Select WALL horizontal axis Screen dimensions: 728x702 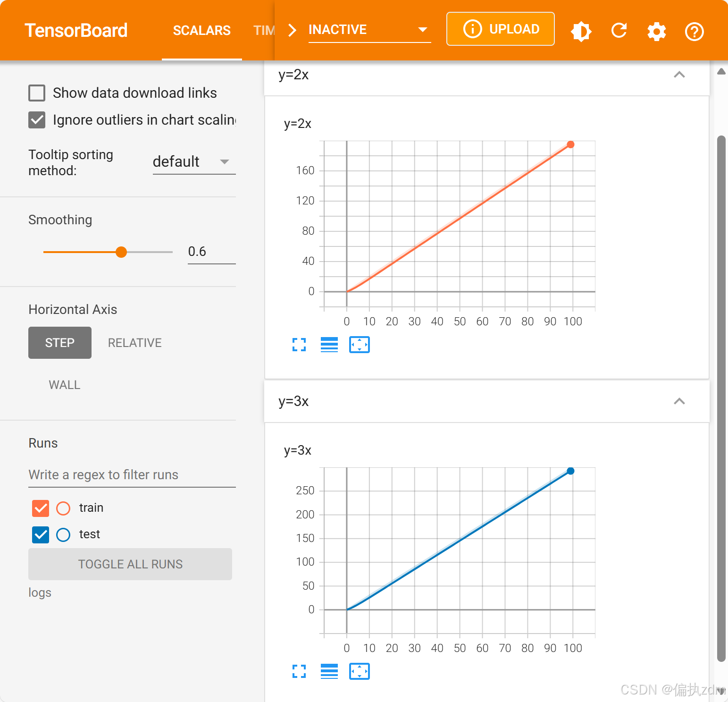65,385
